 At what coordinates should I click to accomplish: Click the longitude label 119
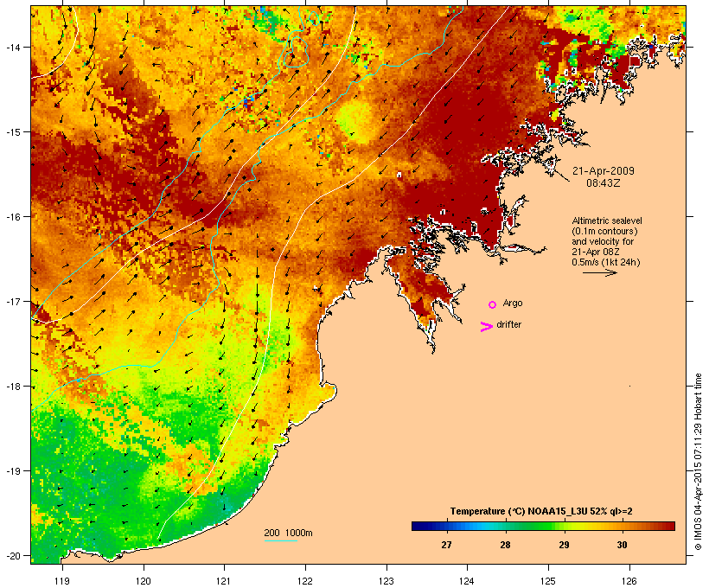(62, 581)
